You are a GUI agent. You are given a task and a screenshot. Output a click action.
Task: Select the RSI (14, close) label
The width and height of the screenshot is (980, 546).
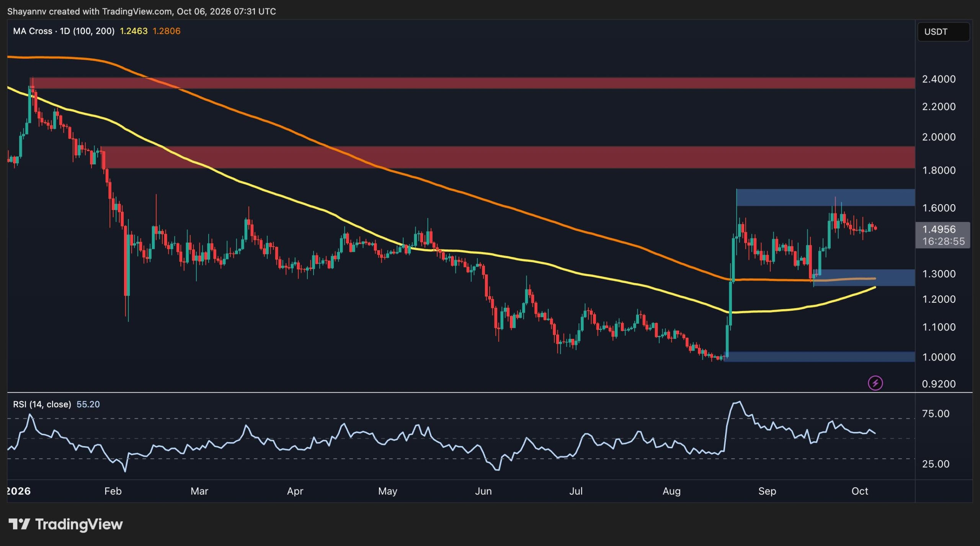click(x=42, y=404)
